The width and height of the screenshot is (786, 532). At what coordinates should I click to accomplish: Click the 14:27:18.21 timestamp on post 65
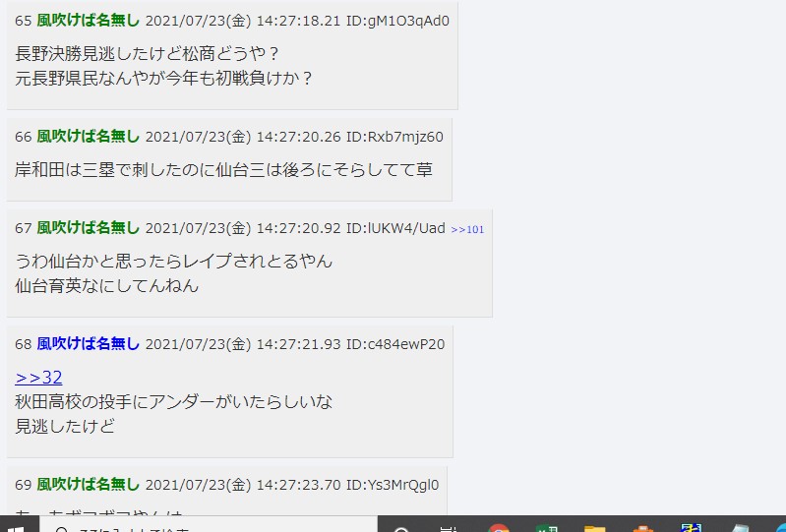click(x=298, y=21)
